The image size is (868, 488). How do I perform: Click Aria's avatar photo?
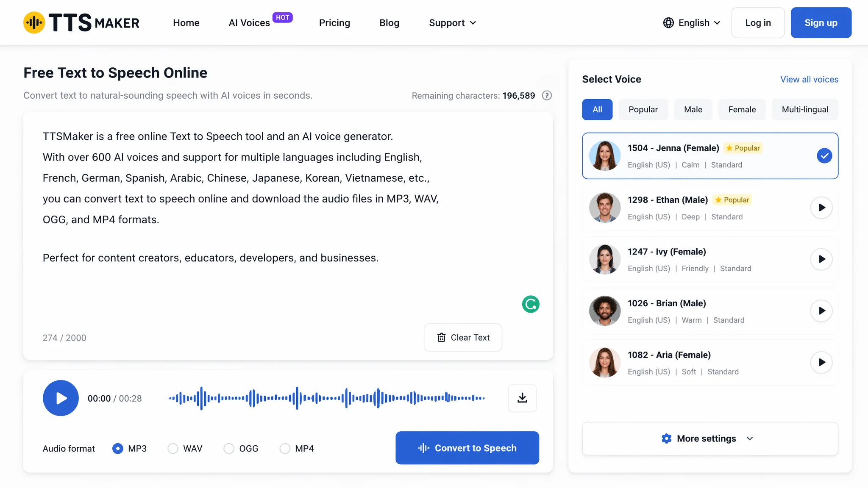click(x=605, y=363)
